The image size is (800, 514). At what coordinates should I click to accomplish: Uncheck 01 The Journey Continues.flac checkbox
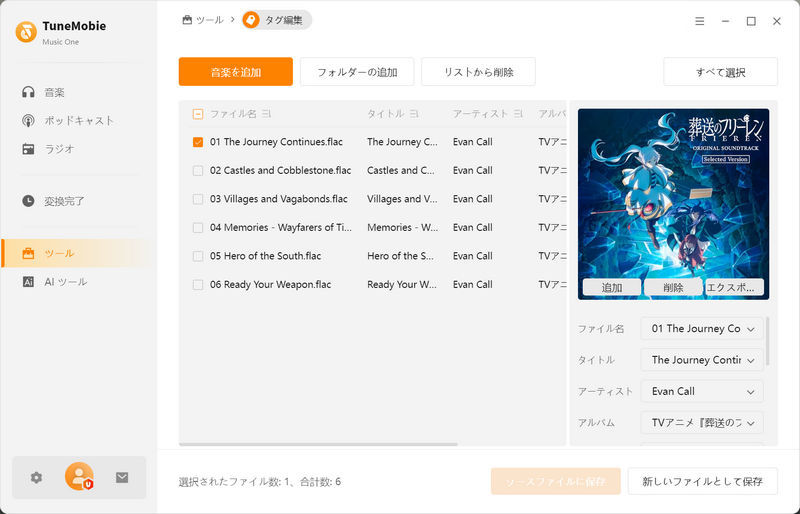[x=198, y=142]
